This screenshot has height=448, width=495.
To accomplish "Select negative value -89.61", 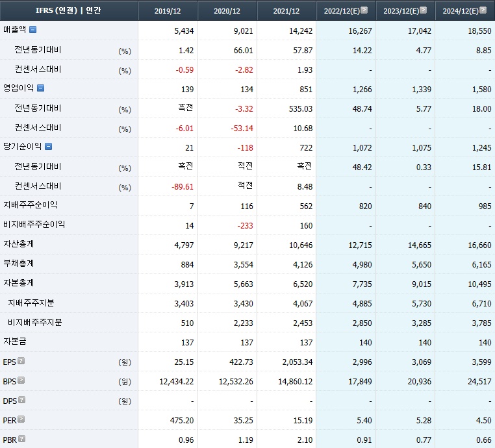I will (x=183, y=187).
